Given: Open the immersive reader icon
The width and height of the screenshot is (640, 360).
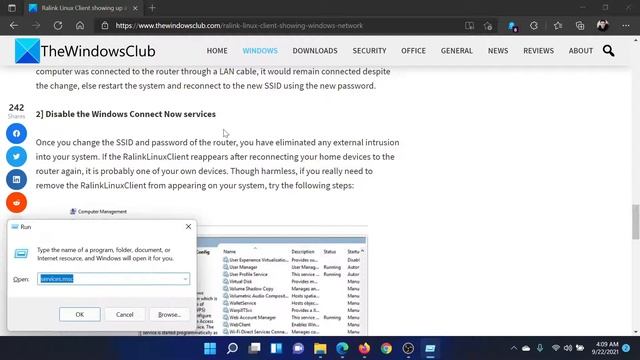Looking at the screenshot, I should tap(469, 26).
